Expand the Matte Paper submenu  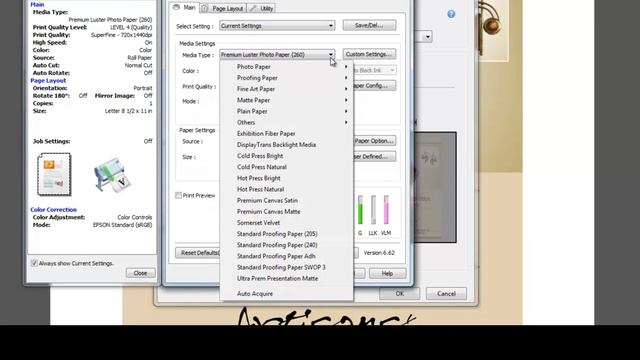287,100
